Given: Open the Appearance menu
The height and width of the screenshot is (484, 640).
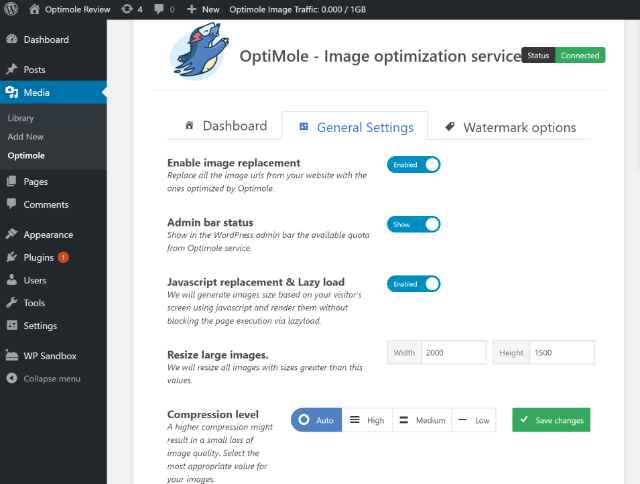Looking at the screenshot, I should 53,234.
